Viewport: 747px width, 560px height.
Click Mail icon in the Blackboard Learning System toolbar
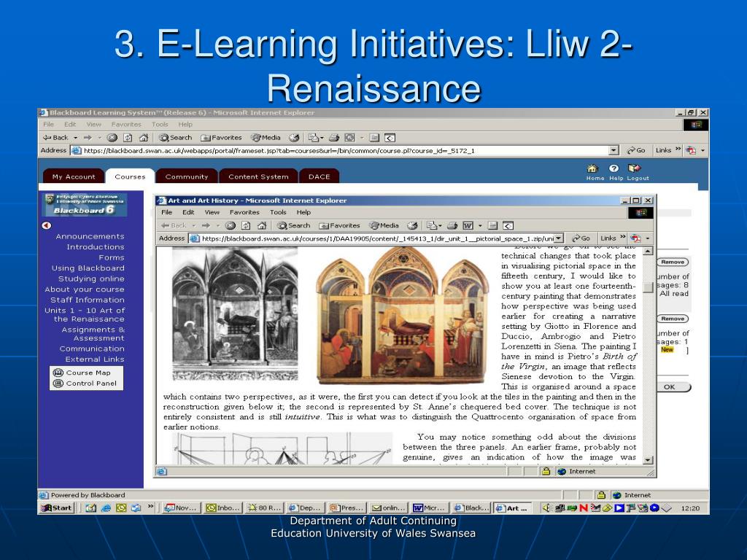point(314,138)
